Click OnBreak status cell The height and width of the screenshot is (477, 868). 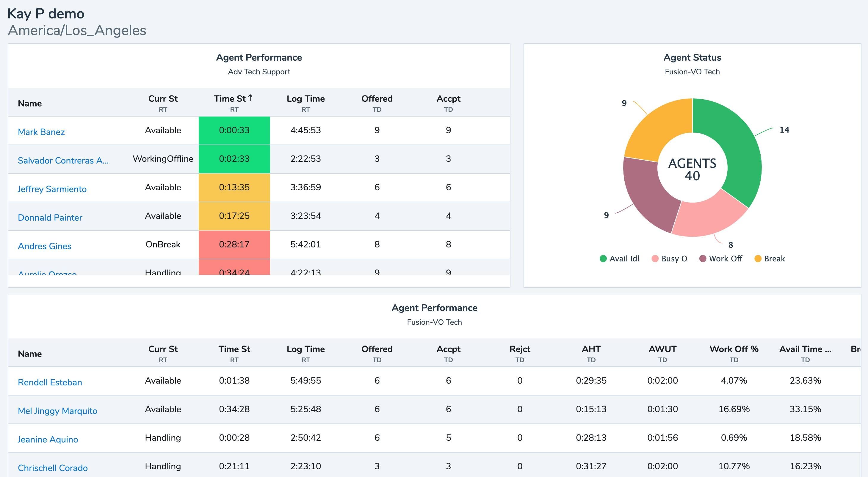(163, 244)
